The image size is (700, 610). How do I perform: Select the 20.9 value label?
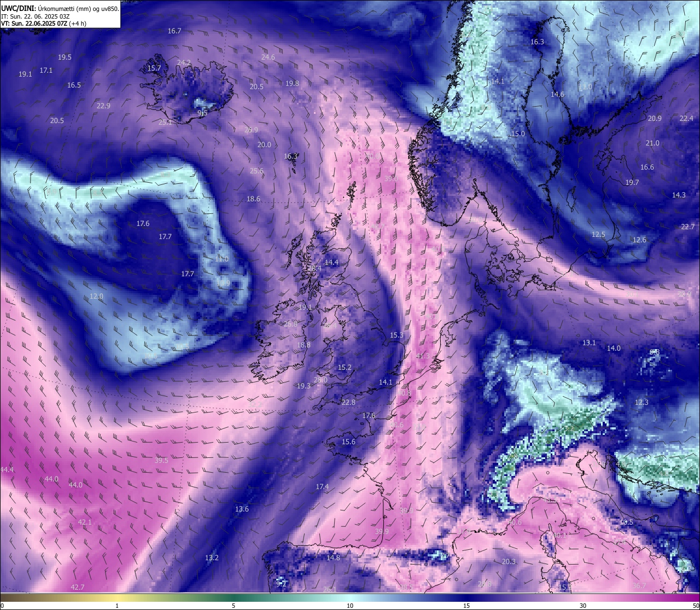(x=655, y=118)
